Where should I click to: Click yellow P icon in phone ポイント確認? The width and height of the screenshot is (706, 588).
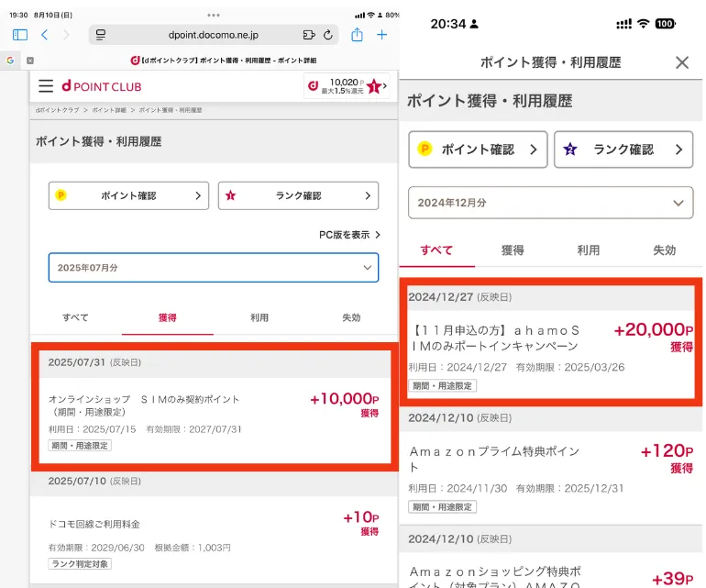[425, 149]
